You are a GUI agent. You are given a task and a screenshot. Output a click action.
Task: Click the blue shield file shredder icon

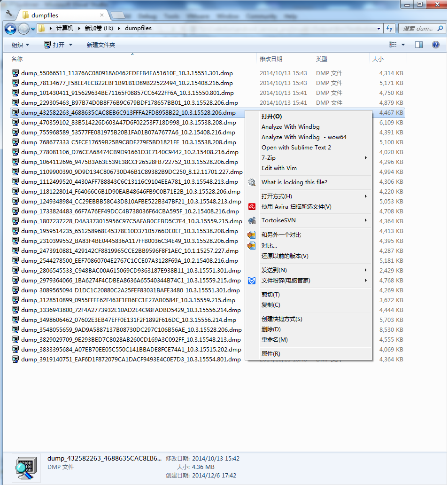tap(252, 281)
